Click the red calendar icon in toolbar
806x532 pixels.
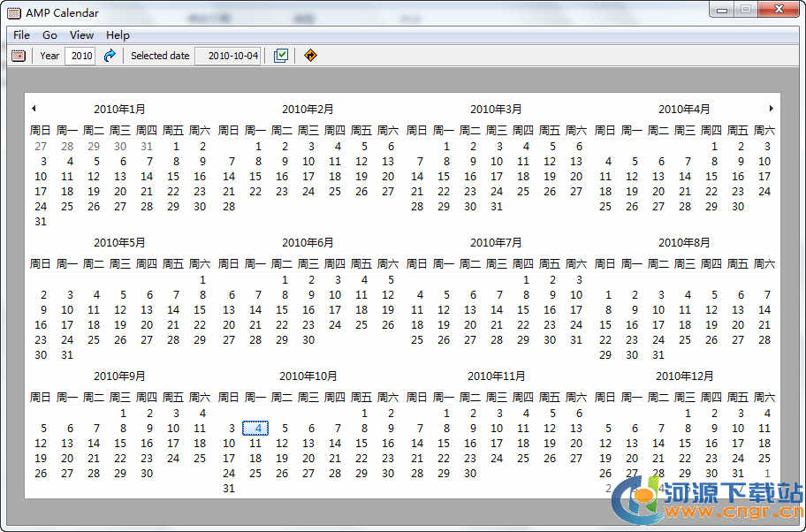[x=19, y=56]
